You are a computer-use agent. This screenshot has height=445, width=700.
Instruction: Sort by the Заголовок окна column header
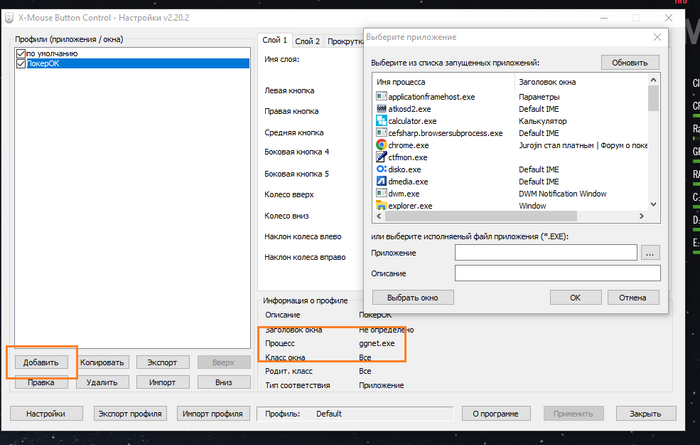[581, 82]
